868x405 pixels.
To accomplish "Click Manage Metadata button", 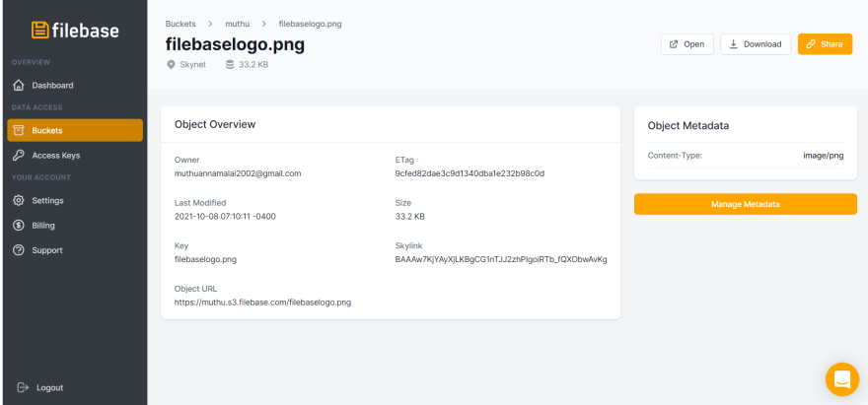I will click(x=745, y=204).
